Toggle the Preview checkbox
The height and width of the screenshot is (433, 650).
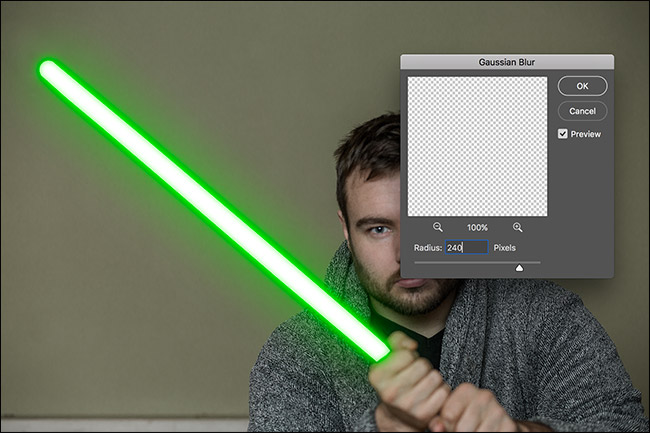pos(563,134)
